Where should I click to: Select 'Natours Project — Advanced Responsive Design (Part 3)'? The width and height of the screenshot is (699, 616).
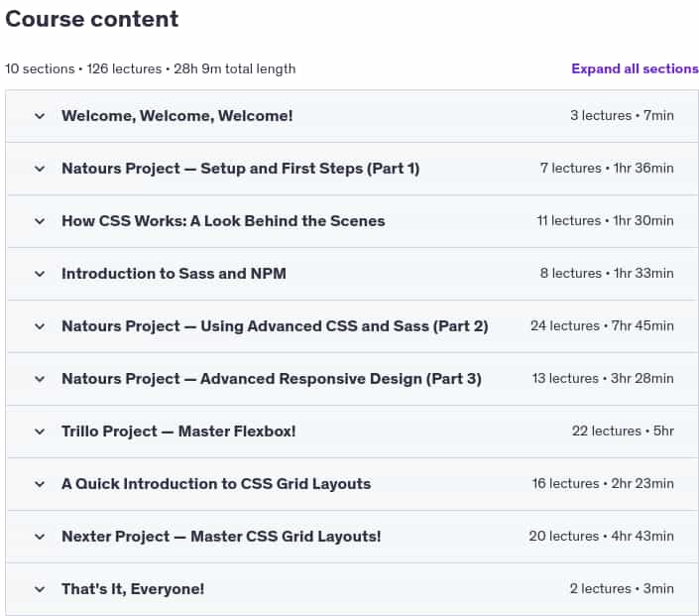point(272,379)
